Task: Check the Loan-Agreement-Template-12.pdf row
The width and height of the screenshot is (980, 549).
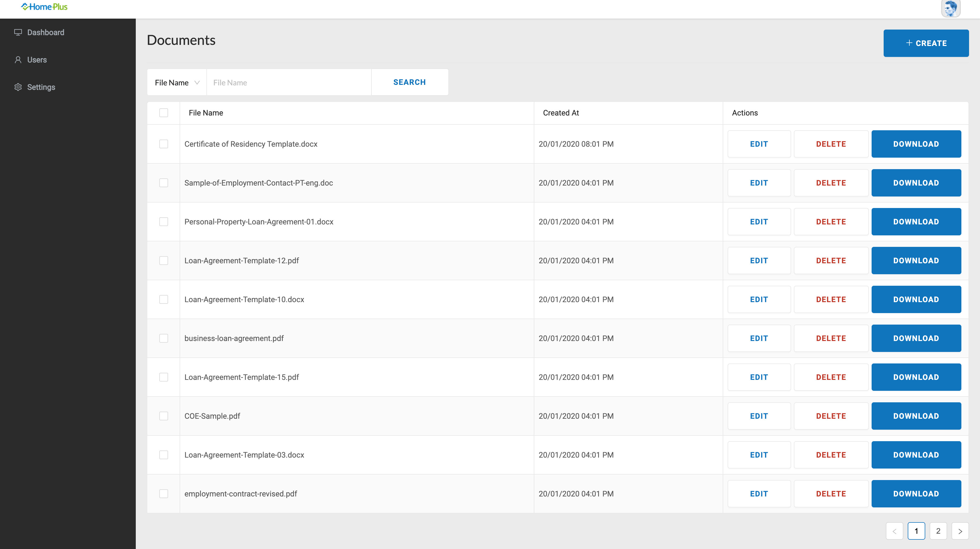Action: point(164,260)
